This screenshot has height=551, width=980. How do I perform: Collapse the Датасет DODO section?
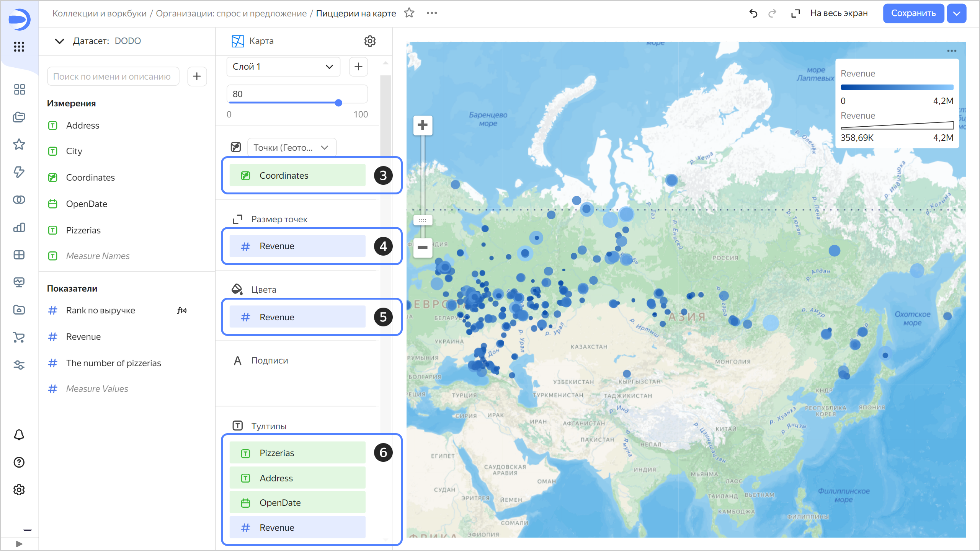[x=59, y=41]
